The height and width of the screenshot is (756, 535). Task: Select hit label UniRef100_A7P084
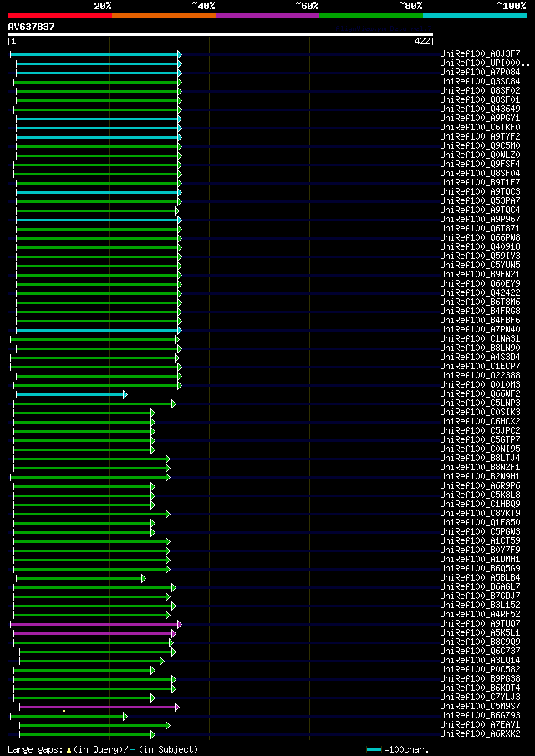[x=480, y=73]
